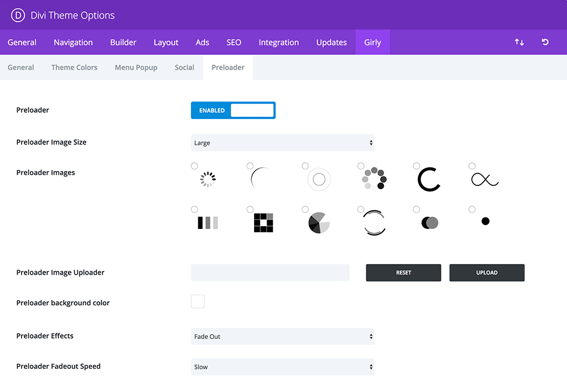Open the Preloader Fadeout Speed dropdown
567x392 pixels.
click(x=282, y=367)
